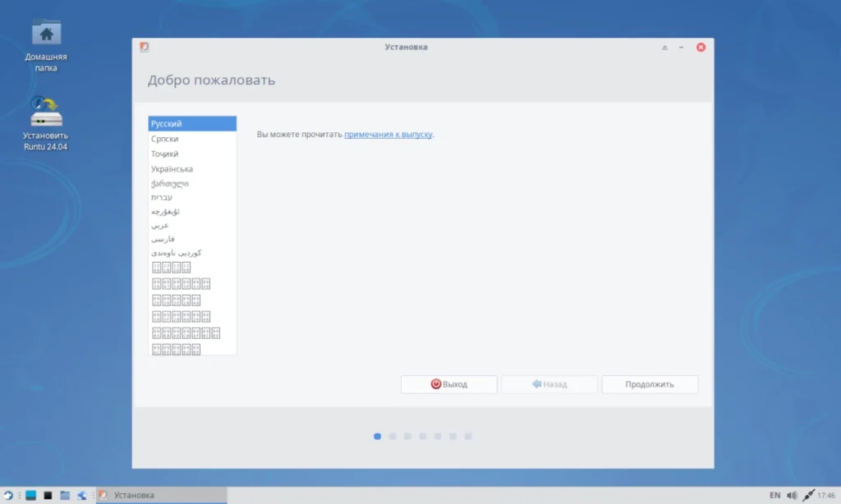Click the installer icon in the window title bar
This screenshot has width=841, height=504.
(x=145, y=47)
